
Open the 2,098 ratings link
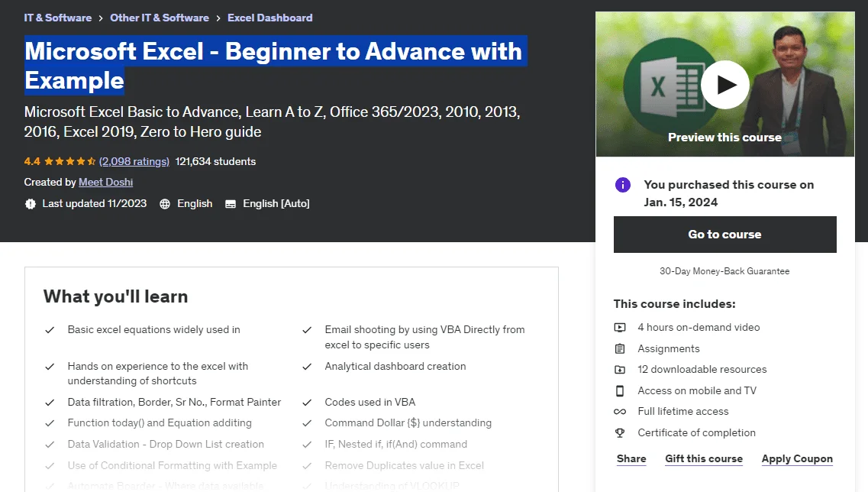pyautogui.click(x=134, y=161)
